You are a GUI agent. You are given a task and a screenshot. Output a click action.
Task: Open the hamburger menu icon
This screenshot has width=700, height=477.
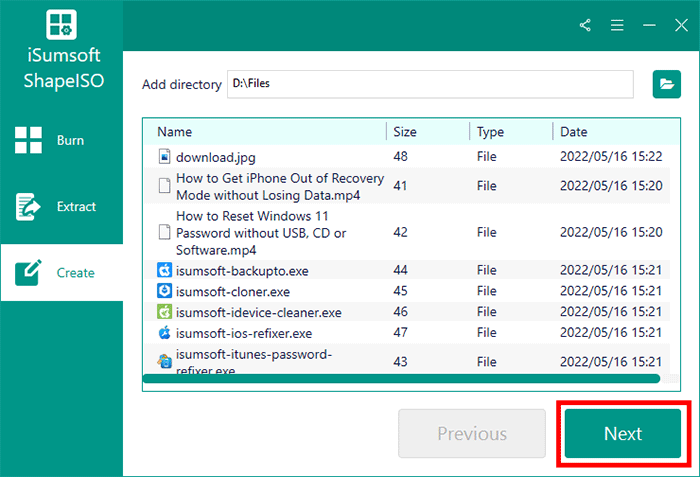tap(617, 25)
